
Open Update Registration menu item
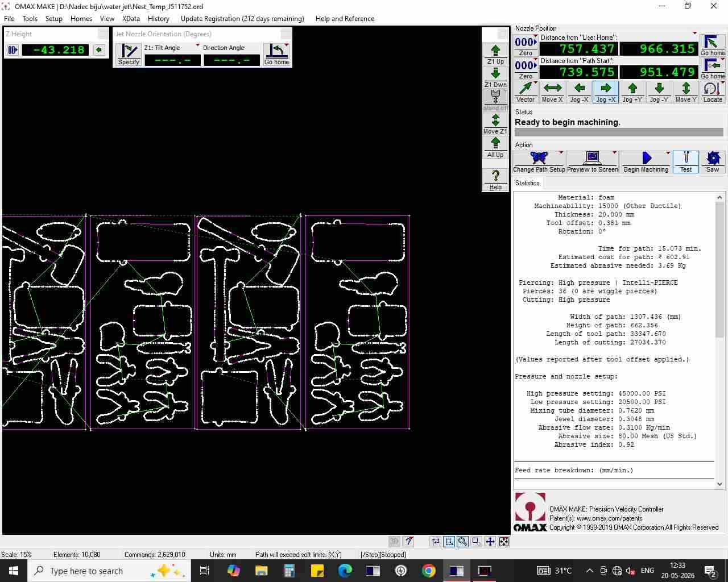pos(242,19)
